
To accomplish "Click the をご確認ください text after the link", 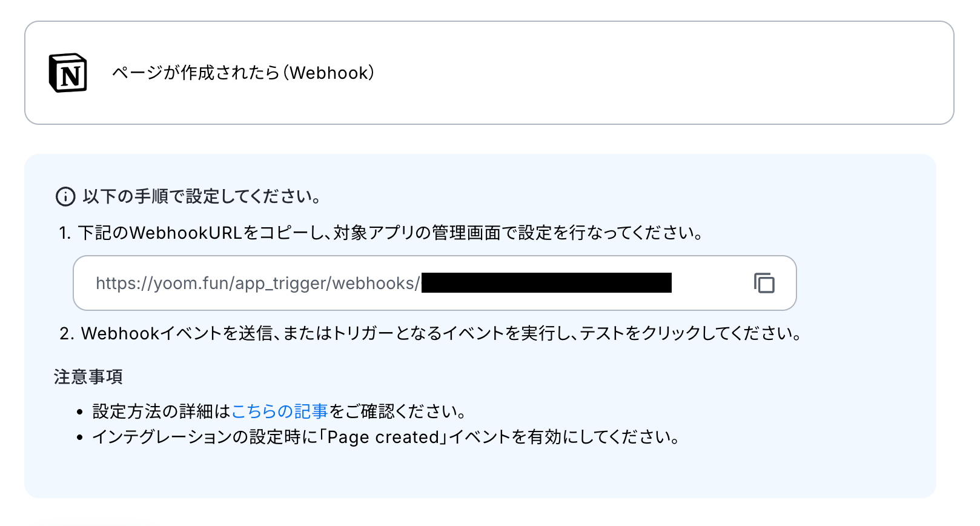I will (x=397, y=411).
